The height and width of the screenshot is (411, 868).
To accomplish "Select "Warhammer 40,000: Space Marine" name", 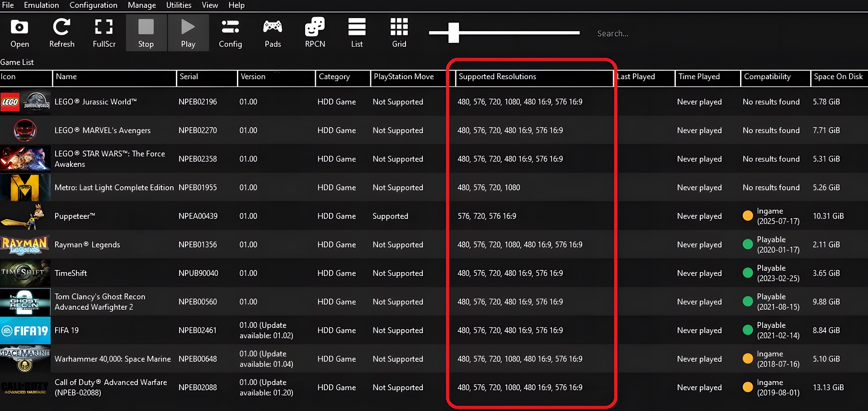I will [113, 359].
